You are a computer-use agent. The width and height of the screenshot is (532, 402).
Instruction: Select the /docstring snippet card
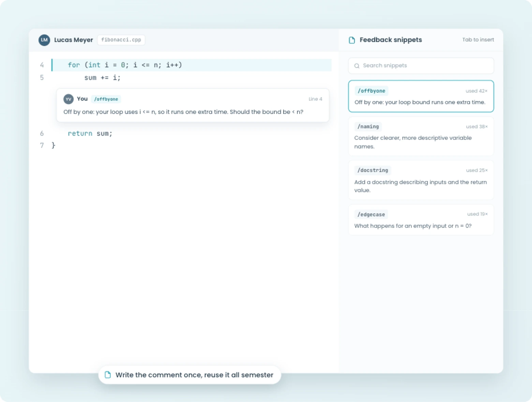point(421,180)
